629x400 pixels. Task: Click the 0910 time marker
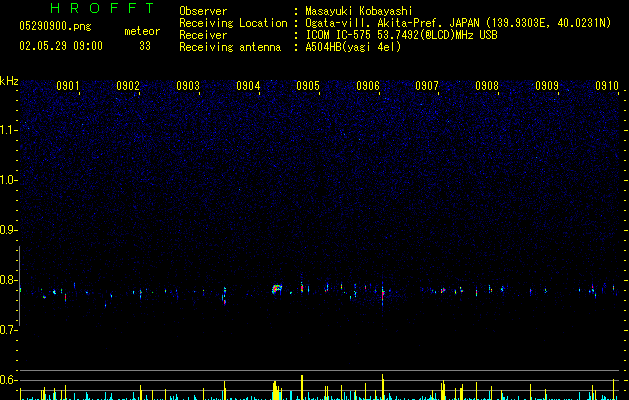tap(607, 86)
